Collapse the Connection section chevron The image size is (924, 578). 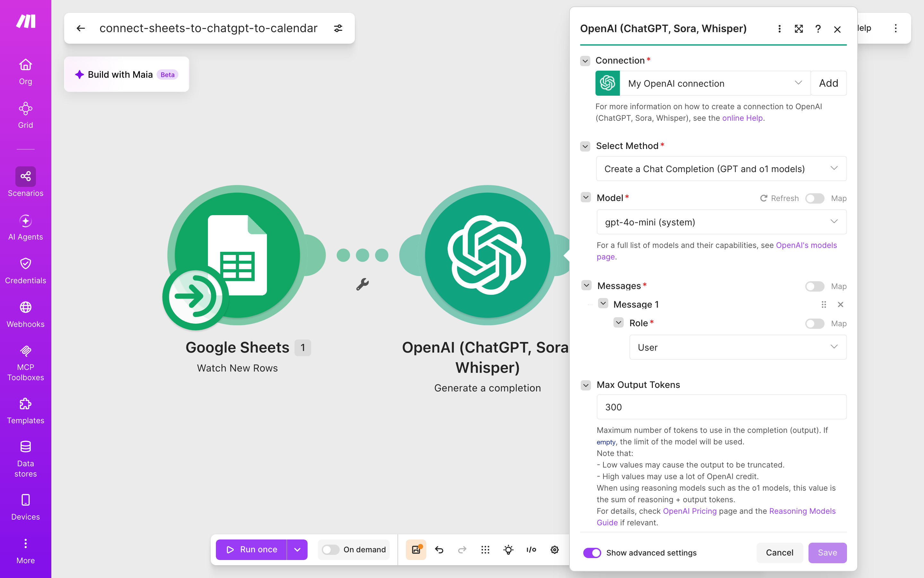[585, 61]
